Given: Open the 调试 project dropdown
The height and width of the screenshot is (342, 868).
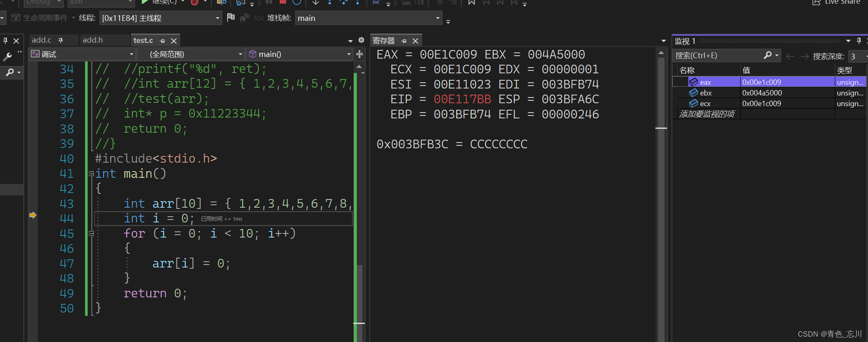Looking at the screenshot, I should pos(82,54).
